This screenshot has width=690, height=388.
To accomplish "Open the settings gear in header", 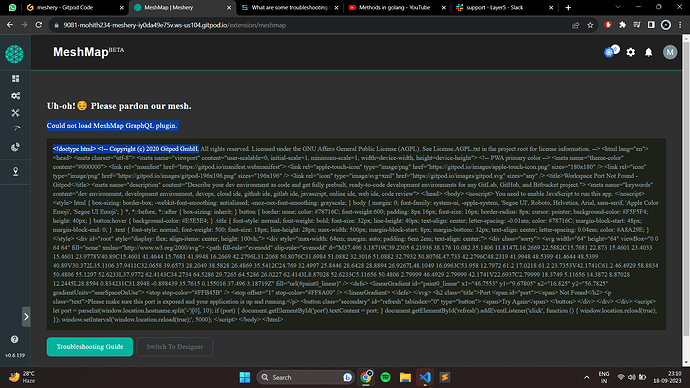I will tap(631, 52).
